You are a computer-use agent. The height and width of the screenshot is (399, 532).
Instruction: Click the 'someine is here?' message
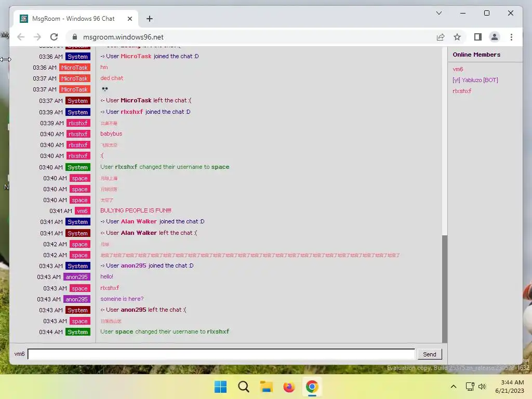click(x=122, y=299)
